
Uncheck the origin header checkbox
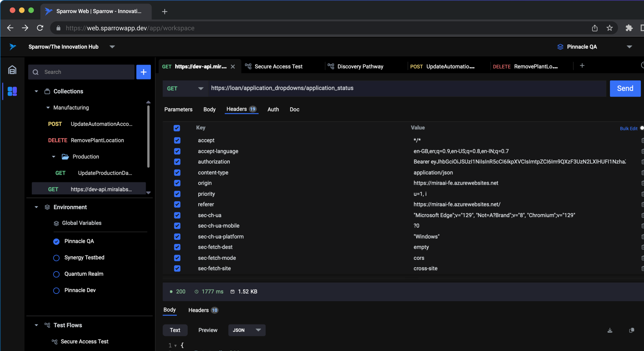(177, 183)
